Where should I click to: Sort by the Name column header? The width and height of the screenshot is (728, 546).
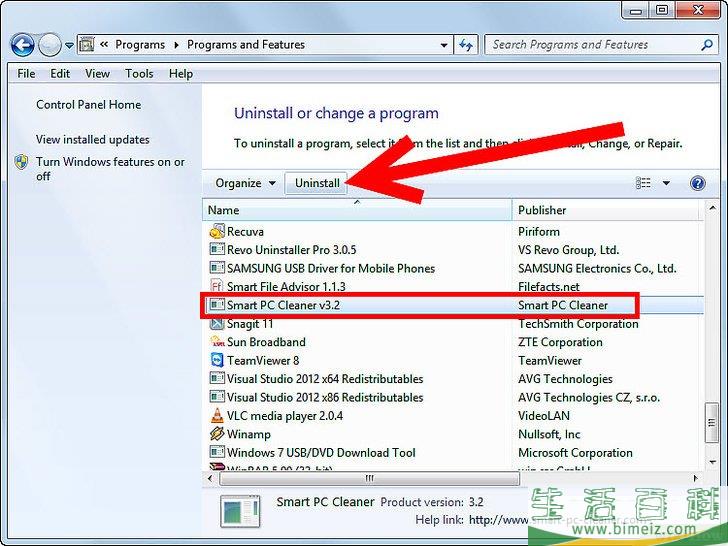point(358,210)
